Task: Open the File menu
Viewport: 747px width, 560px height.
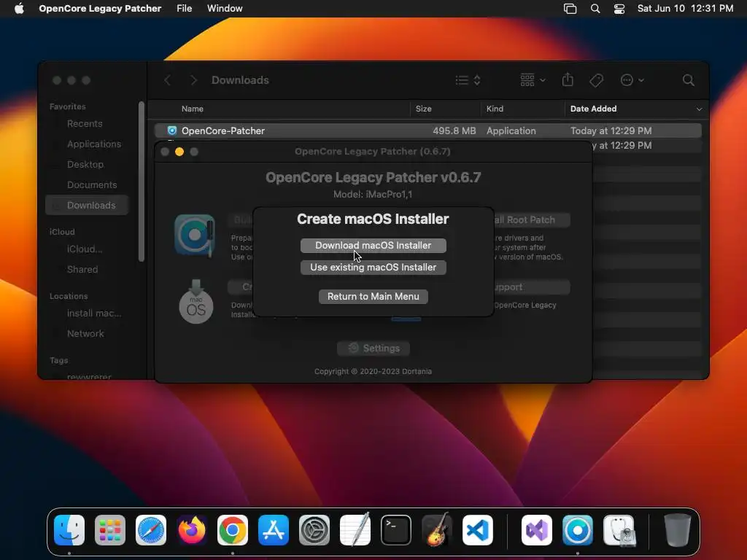Action: pos(184,9)
